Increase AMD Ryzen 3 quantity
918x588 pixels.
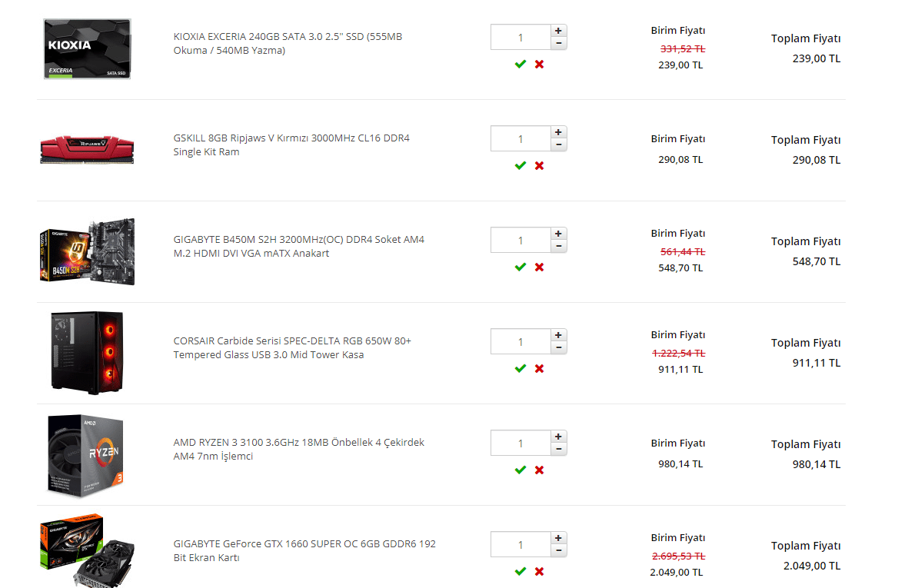point(559,437)
